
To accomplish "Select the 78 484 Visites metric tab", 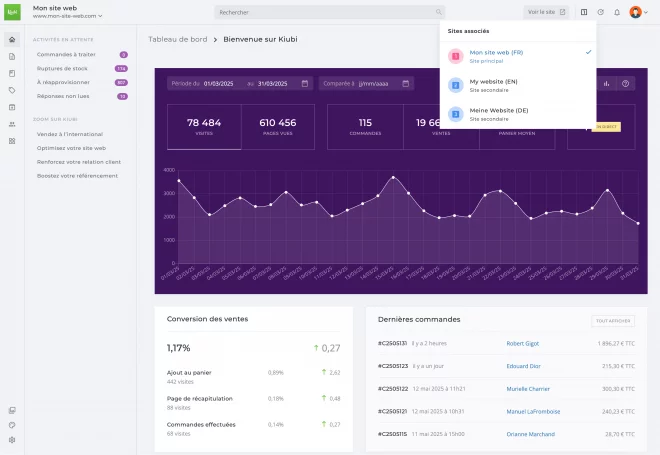I will coord(204,127).
